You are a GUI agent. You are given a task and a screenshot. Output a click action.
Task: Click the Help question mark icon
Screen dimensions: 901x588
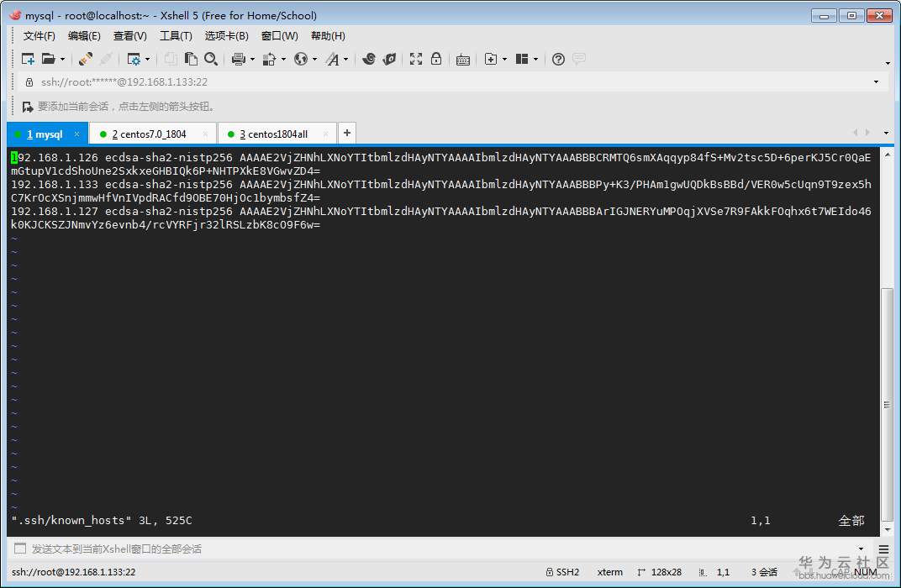click(x=558, y=59)
